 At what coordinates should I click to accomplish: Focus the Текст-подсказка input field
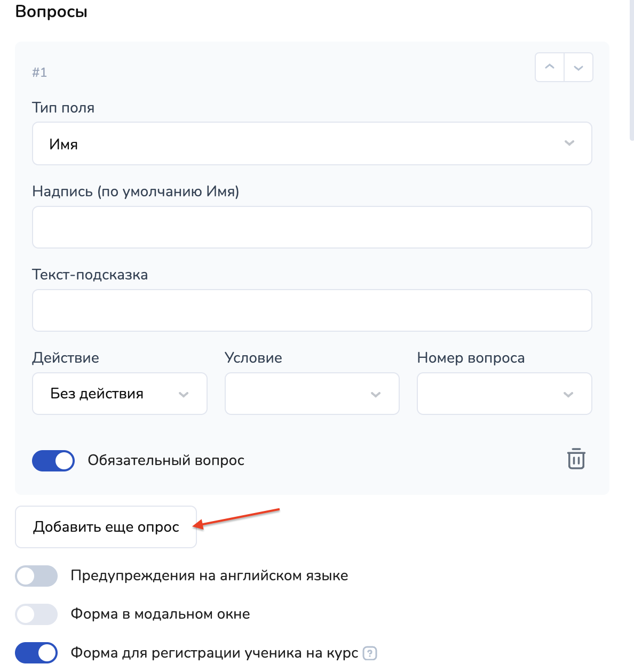tap(312, 310)
